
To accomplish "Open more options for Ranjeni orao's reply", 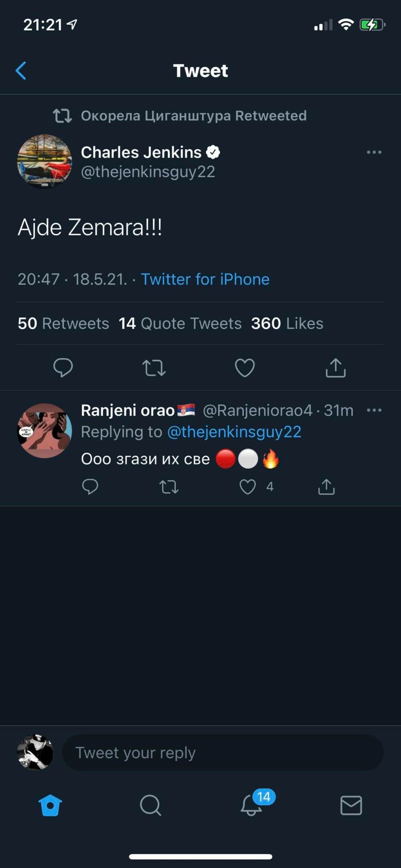I will click(x=374, y=410).
